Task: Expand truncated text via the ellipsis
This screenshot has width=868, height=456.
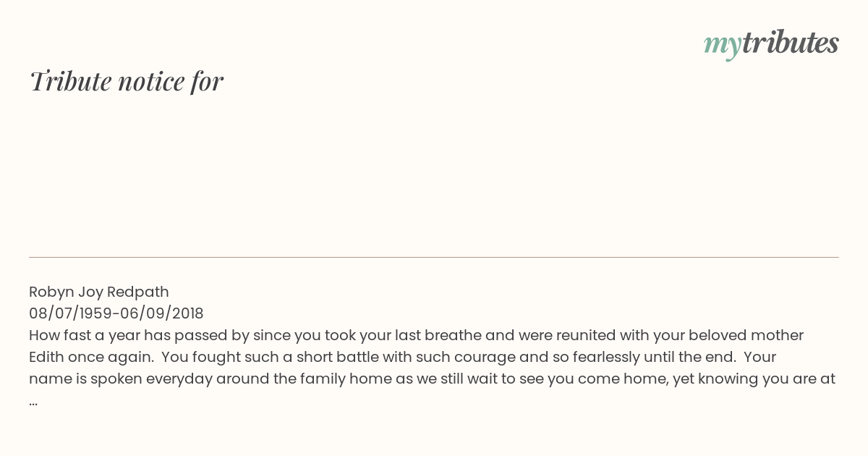Action: point(33,401)
